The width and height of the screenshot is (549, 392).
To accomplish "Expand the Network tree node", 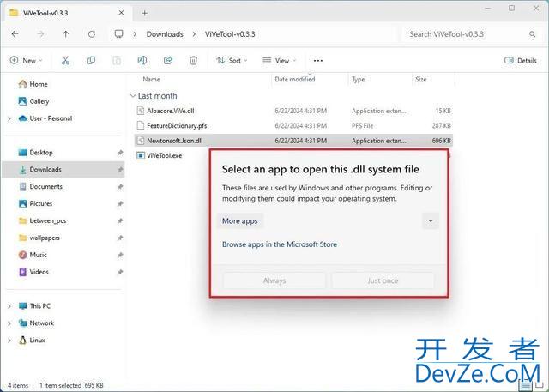I will [x=9, y=323].
